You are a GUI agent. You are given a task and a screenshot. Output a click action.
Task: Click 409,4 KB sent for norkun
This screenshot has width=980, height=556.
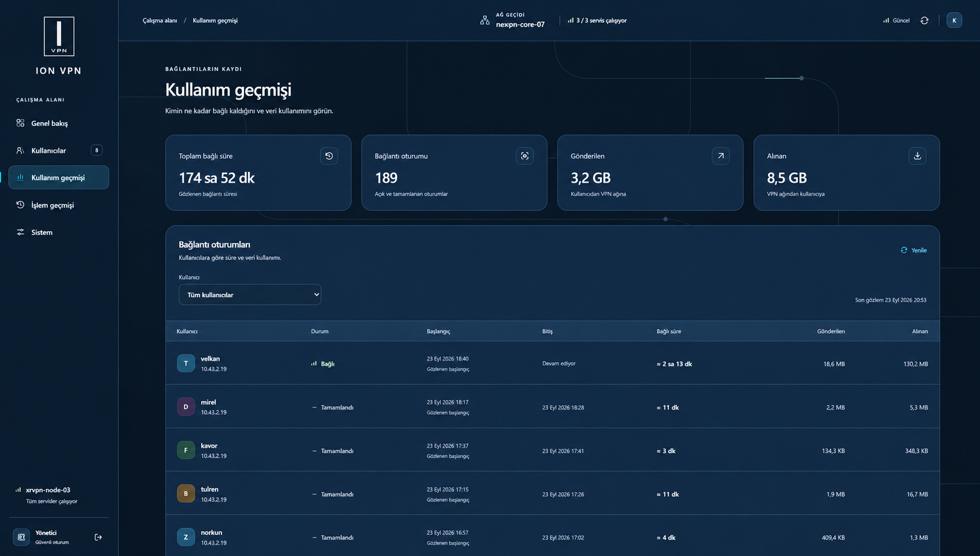coord(833,538)
